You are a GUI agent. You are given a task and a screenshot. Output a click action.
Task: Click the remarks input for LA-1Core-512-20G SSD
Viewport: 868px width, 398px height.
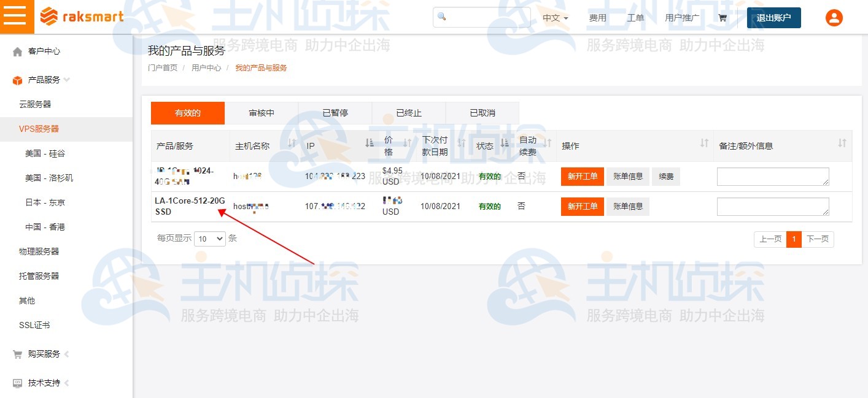(773, 207)
